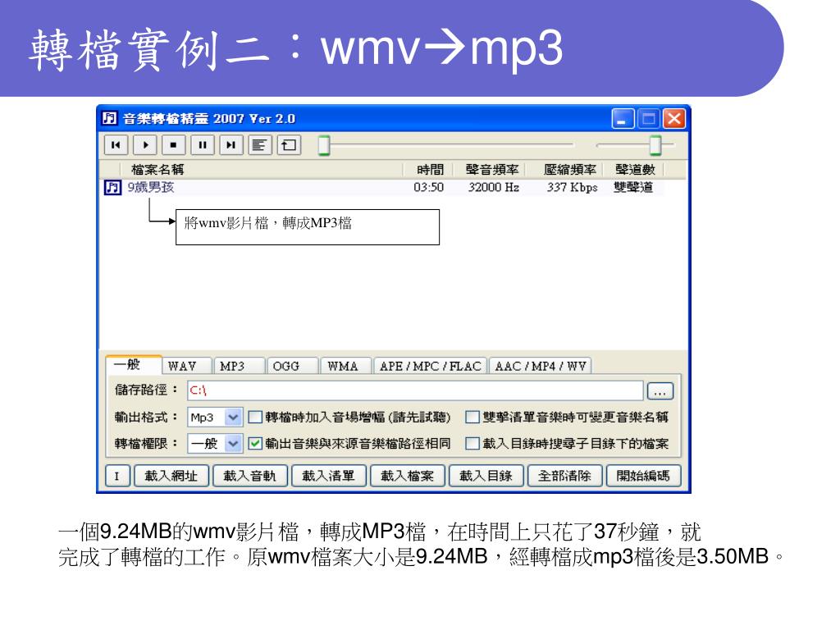Enable 雙擊清單音樂時可變更音樂名稱 checkbox

[x=472, y=417]
